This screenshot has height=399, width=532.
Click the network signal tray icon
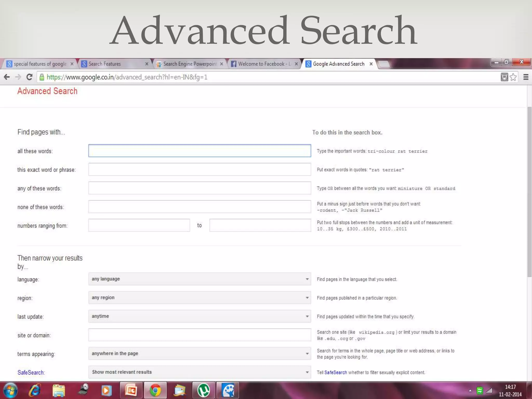[x=489, y=390]
